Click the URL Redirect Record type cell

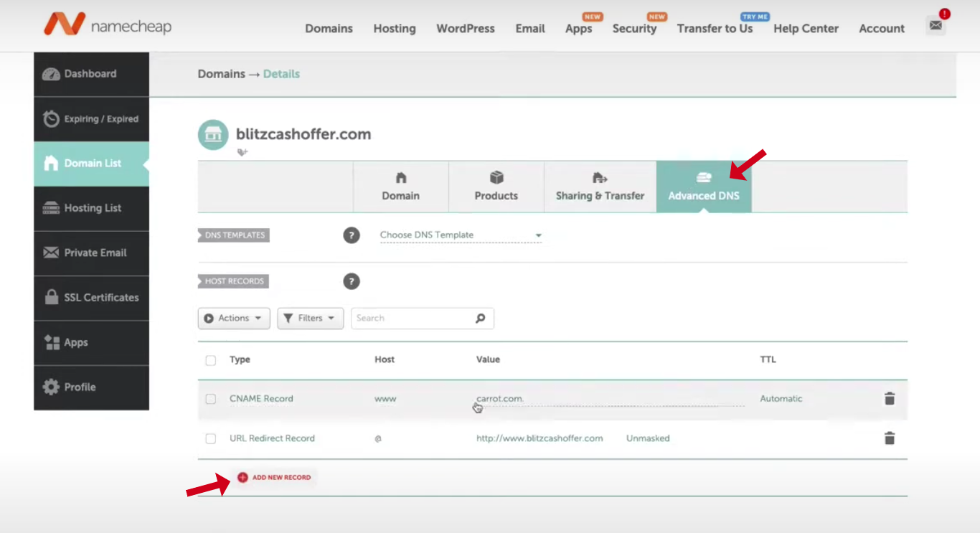(x=272, y=438)
